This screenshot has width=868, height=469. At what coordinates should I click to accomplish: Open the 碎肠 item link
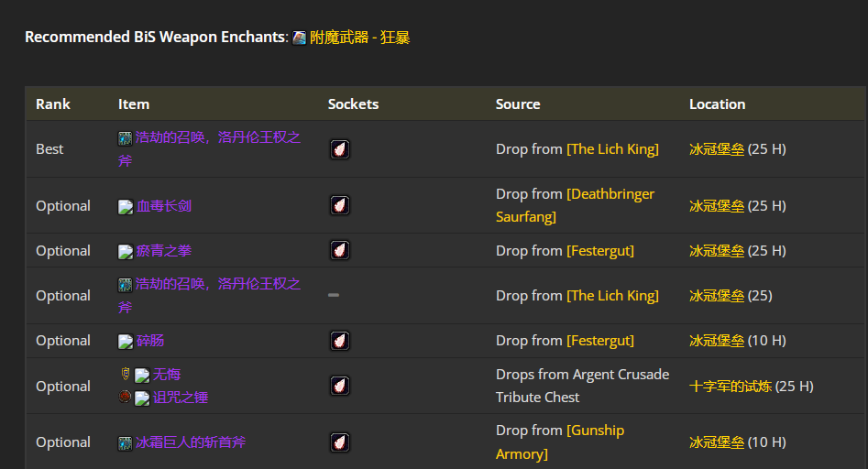150,341
